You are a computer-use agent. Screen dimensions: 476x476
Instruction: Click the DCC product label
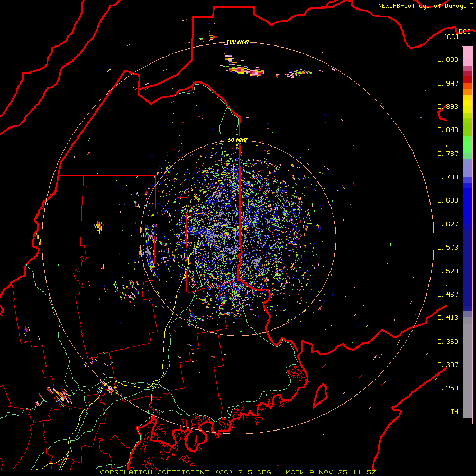(465, 32)
